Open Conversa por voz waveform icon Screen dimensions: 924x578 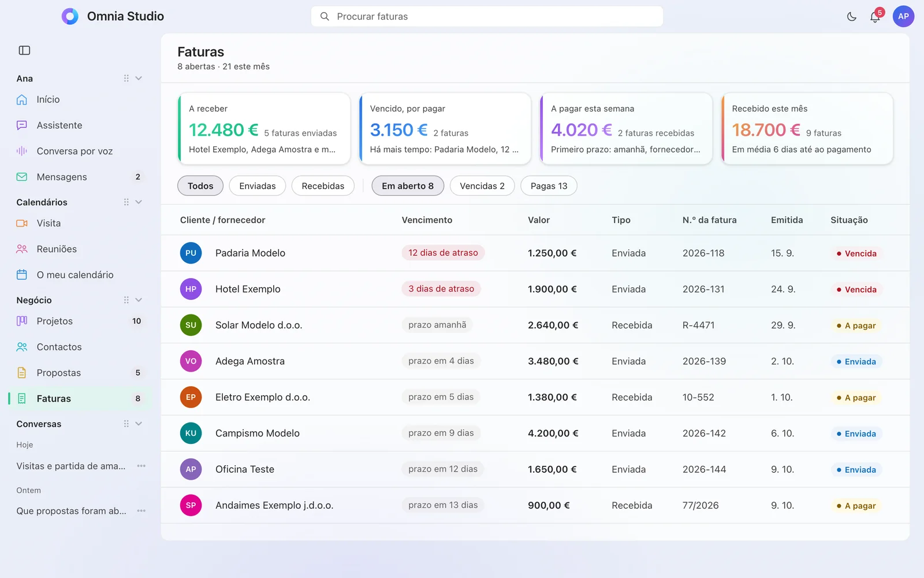point(22,151)
